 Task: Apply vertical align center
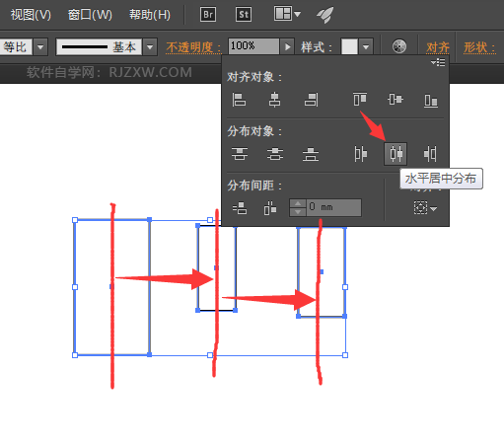pos(396,100)
